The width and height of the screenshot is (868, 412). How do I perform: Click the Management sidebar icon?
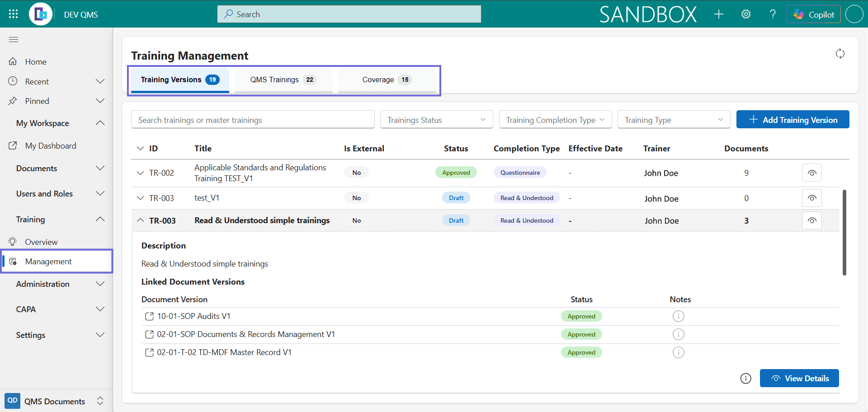click(13, 262)
